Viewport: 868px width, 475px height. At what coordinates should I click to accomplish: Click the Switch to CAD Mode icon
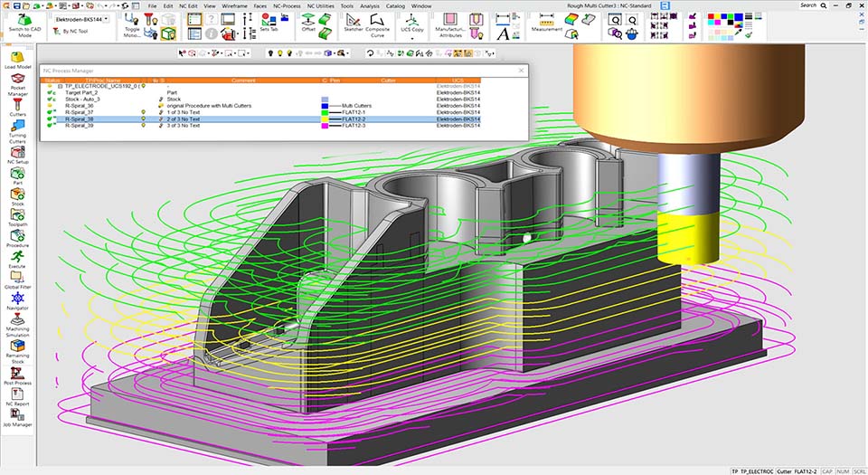click(24, 20)
